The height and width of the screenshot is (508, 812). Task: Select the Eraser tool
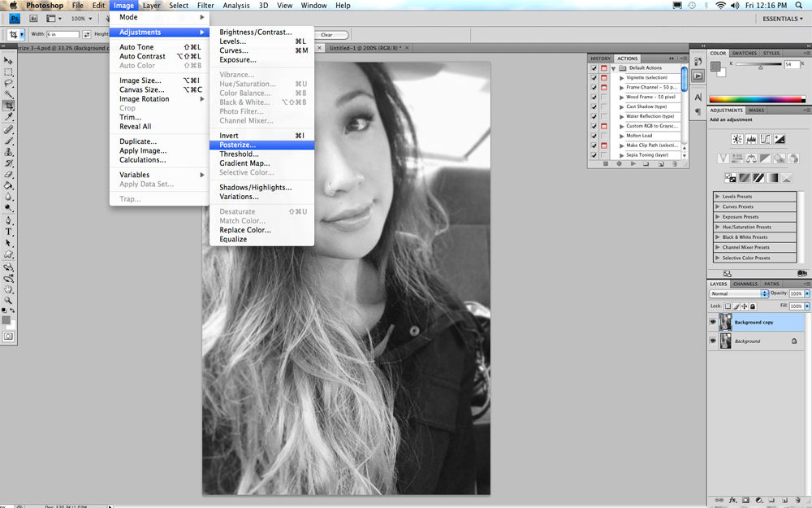(8, 175)
